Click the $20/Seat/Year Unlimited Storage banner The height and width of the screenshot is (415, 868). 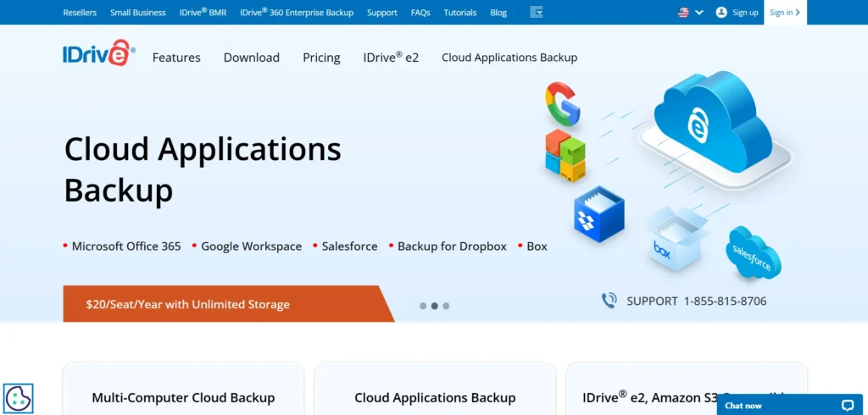coord(228,304)
